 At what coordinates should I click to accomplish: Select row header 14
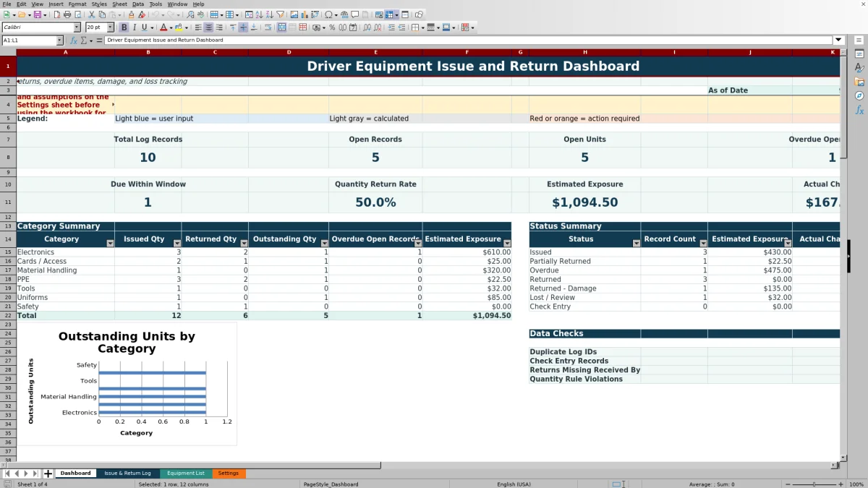(8, 239)
